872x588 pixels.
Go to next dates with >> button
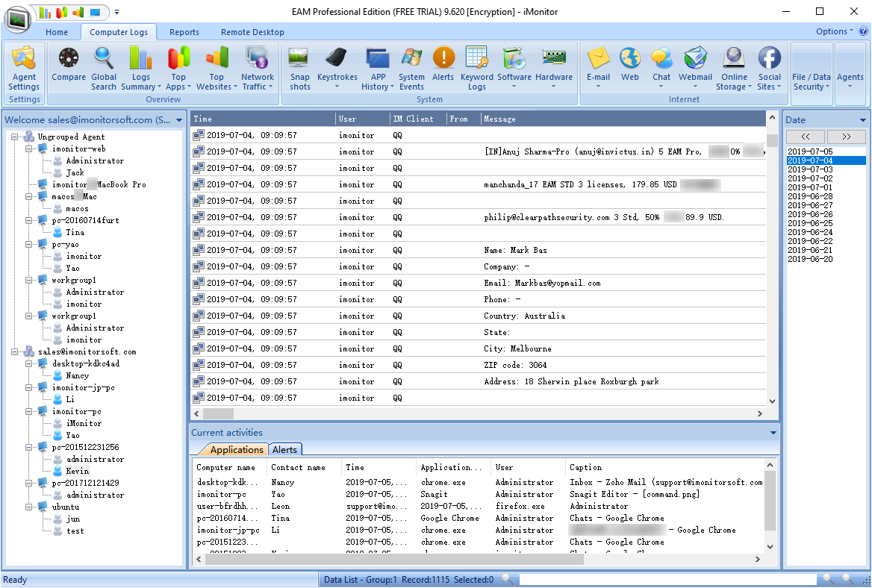click(x=847, y=137)
